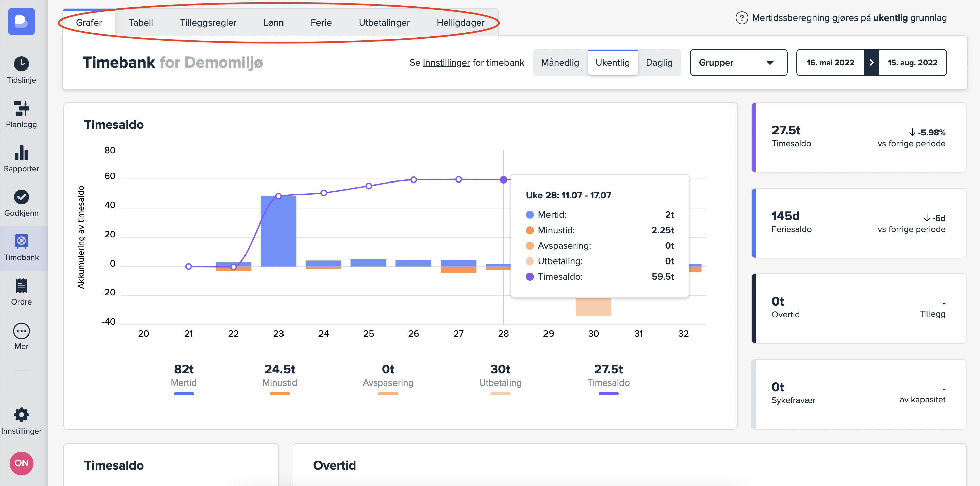Open Ordre receipt icon
This screenshot has height=486, width=980.
[21, 286]
